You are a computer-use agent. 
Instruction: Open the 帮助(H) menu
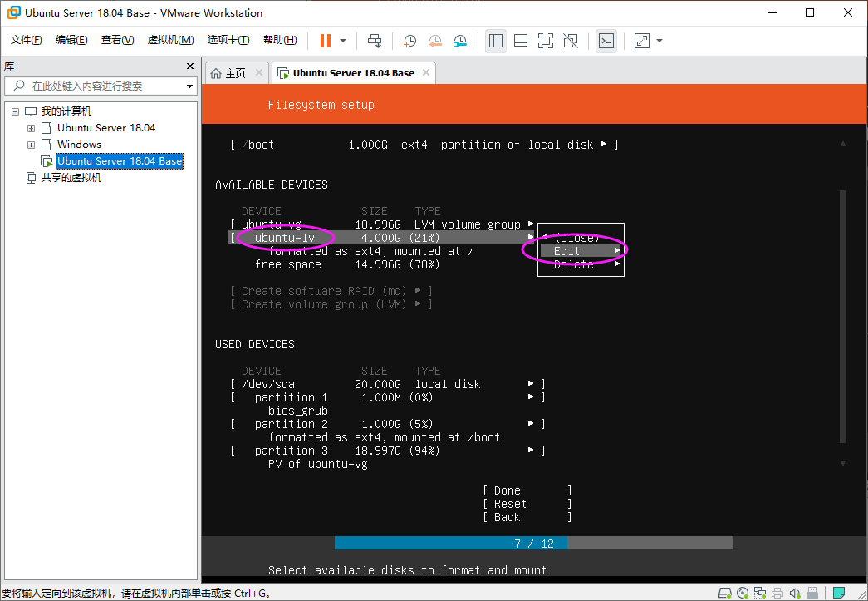tap(280, 40)
